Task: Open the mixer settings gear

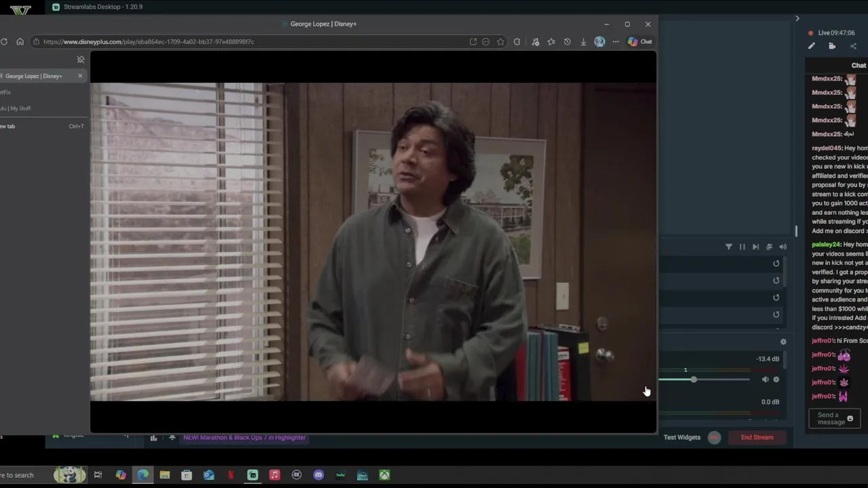Action: [x=783, y=342]
